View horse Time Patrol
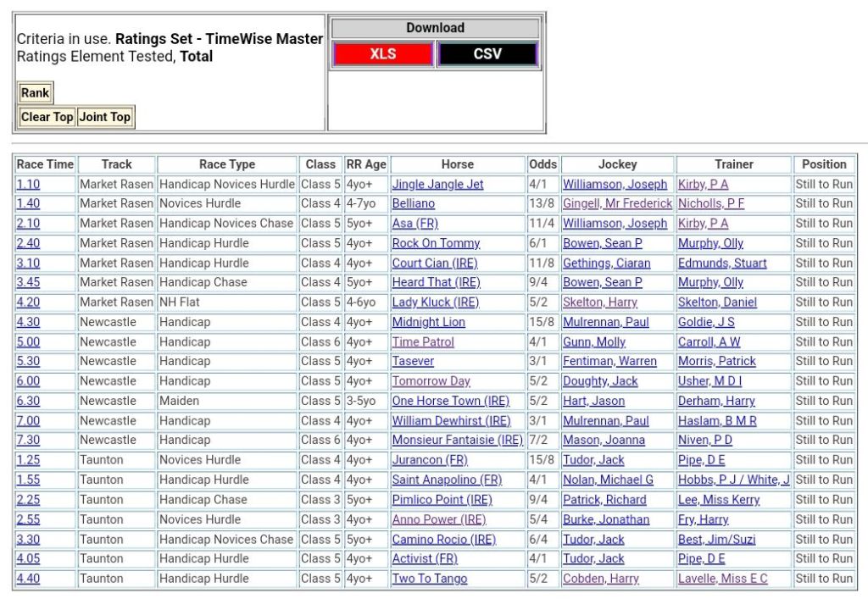Screen dimensions: 868x610 tap(423, 342)
